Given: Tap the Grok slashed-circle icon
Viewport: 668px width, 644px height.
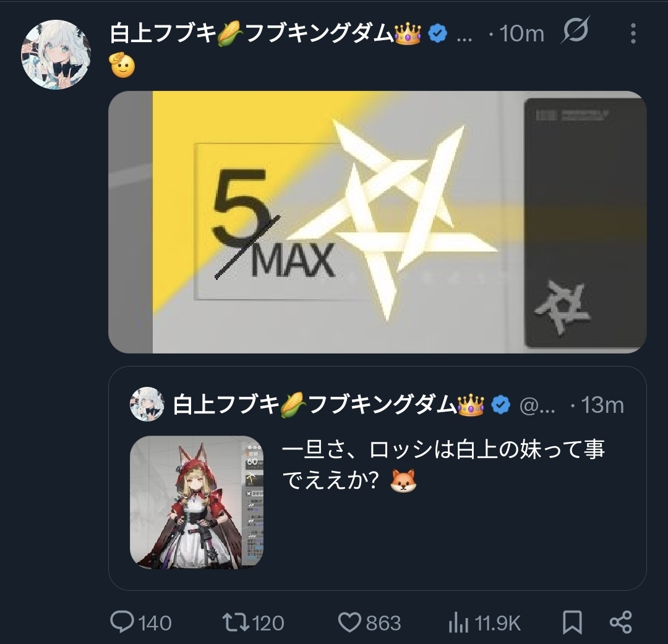Looking at the screenshot, I should tap(575, 30).
